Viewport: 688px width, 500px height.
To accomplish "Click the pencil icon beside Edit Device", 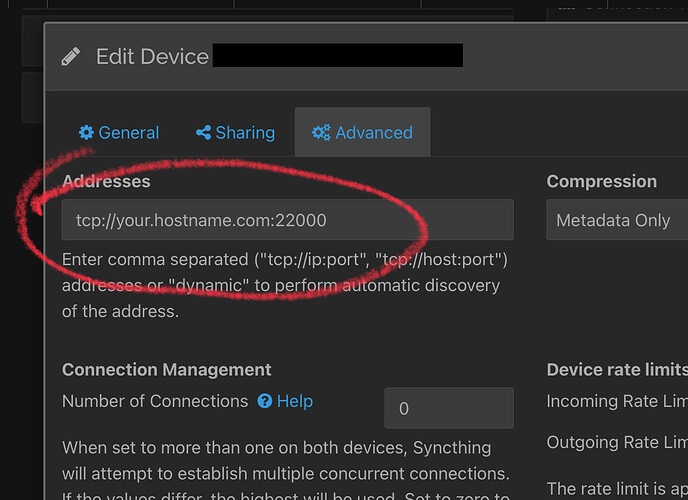I will pos(71,57).
